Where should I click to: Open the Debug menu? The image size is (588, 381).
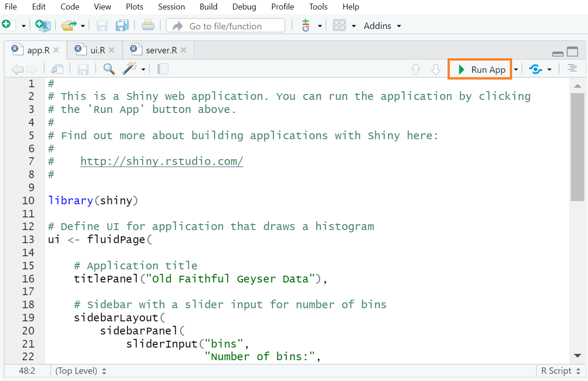[x=244, y=7]
